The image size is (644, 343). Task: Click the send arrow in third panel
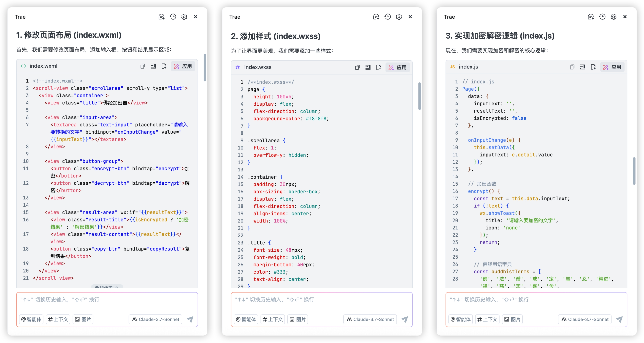point(619,319)
